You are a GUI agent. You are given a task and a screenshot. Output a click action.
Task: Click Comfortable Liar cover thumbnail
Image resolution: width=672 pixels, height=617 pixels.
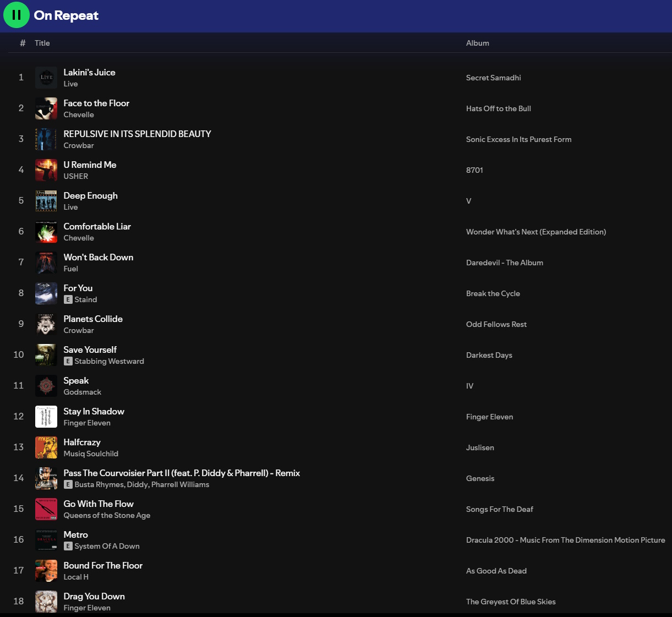click(46, 232)
